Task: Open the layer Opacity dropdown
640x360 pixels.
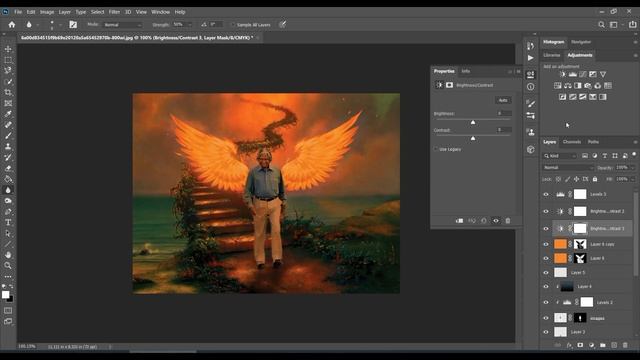Action: pos(632,167)
